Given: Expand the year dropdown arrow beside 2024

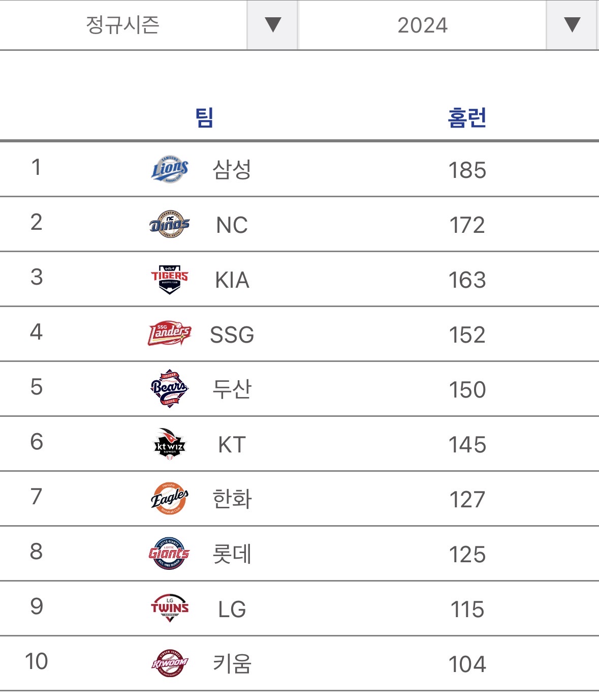Looking at the screenshot, I should (572, 25).
